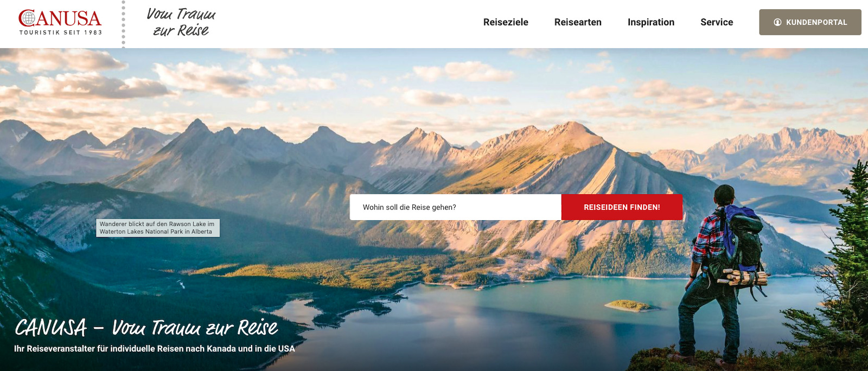Expand the Inspiration navigation item
Viewport: 868px width, 371px height.
651,22
